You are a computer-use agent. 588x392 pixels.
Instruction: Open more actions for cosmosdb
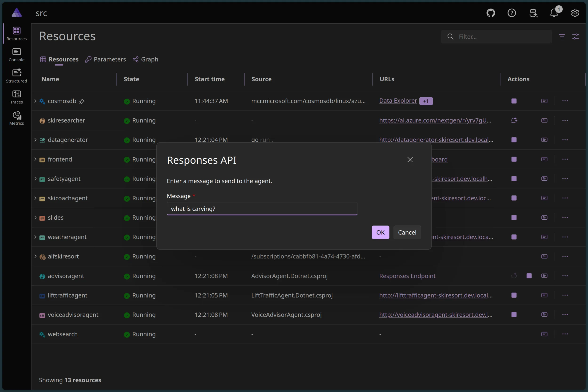[x=565, y=101]
